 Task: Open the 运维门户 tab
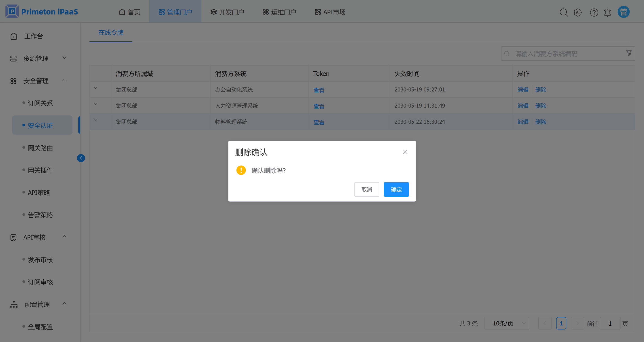pos(279,12)
